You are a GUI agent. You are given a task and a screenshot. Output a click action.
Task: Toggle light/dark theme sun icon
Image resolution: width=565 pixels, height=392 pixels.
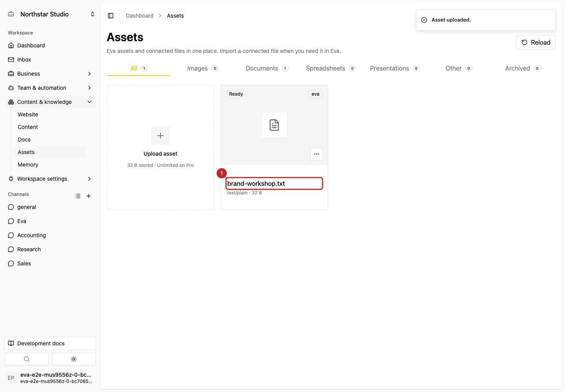point(74,359)
